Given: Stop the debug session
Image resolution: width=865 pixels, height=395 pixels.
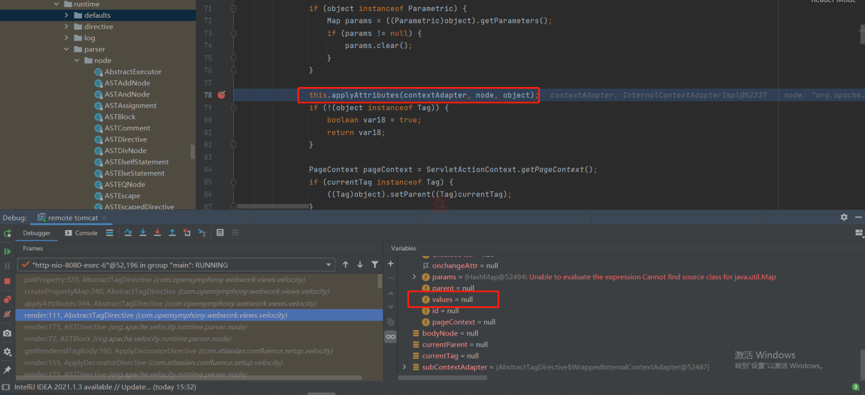Looking at the screenshot, I should [x=7, y=281].
